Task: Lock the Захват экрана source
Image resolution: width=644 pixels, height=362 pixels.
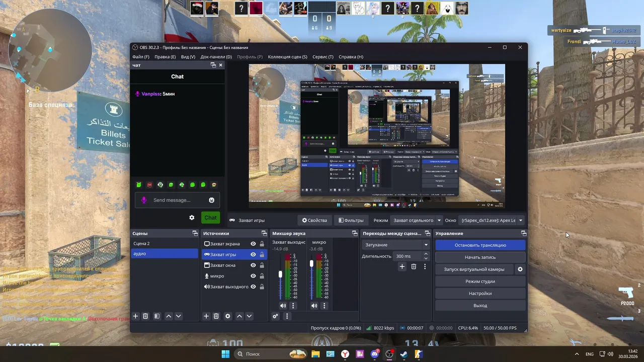Action: click(262, 244)
